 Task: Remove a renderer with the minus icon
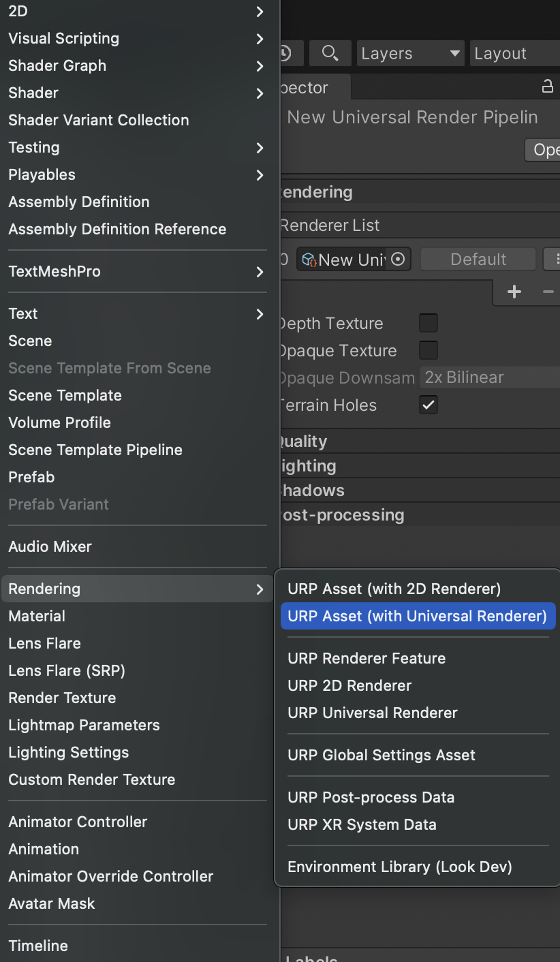(548, 292)
